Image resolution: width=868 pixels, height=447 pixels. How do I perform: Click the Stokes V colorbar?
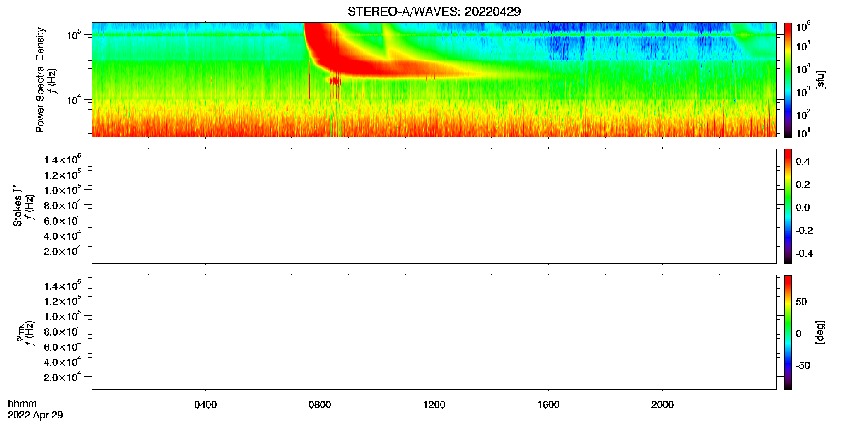coord(788,206)
